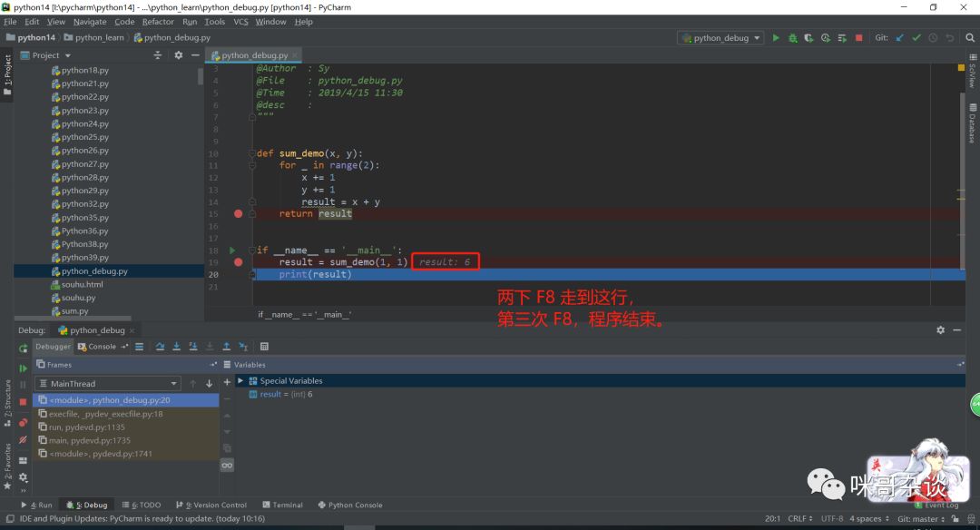Screen dimensions: 980x530
Task: Open the MainThread thread selector dropdown
Action: point(109,383)
